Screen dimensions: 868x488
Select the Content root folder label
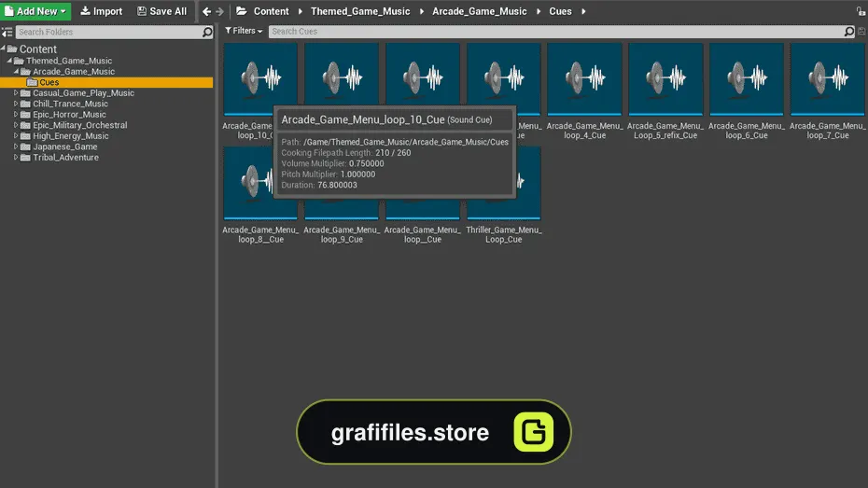coord(37,49)
